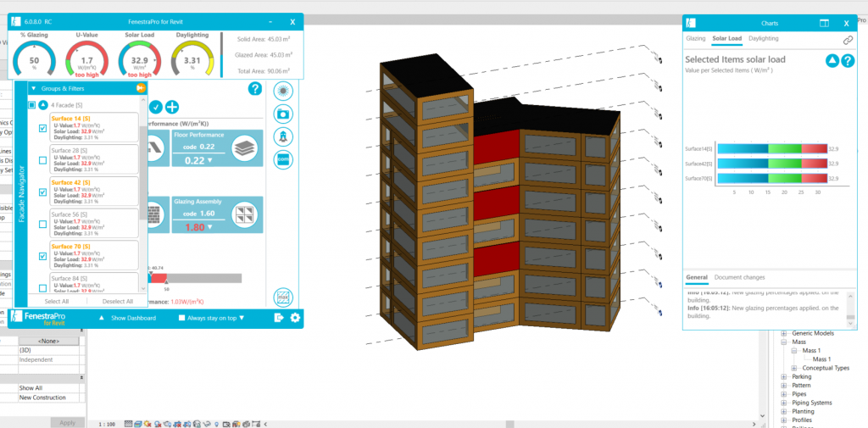The image size is (868, 428).
Task: Select Pipes in project browser tree
Action: point(799,394)
